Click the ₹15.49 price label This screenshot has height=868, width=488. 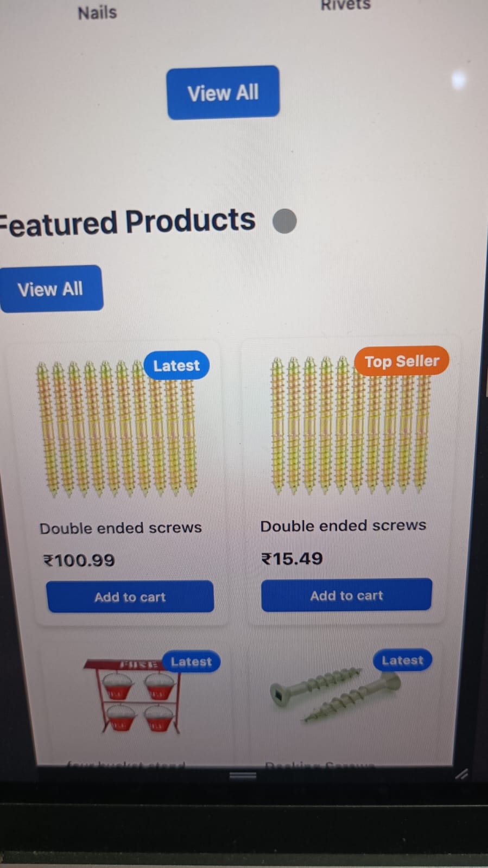click(292, 559)
